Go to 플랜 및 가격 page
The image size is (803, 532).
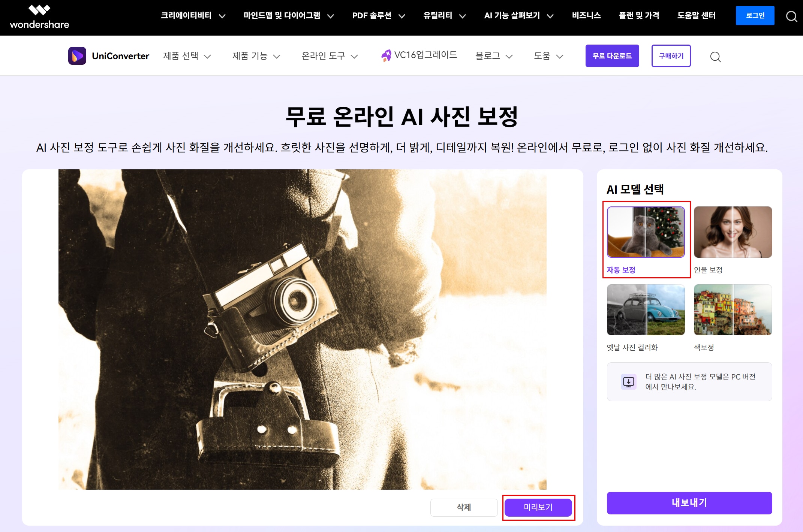pyautogui.click(x=639, y=16)
